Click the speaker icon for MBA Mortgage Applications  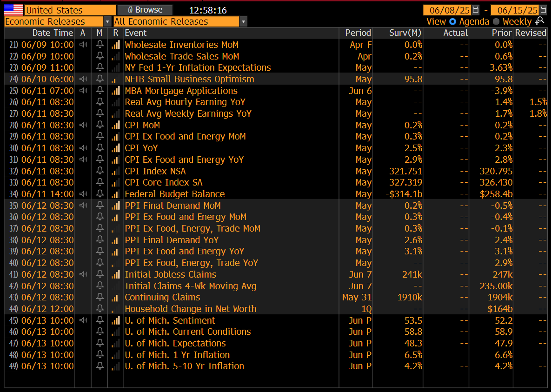pos(83,91)
